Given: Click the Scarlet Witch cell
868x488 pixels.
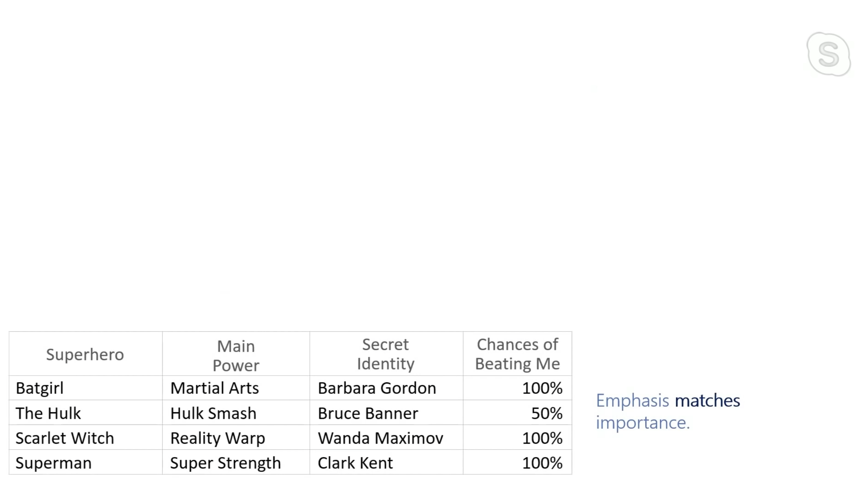Looking at the screenshot, I should click(65, 438).
